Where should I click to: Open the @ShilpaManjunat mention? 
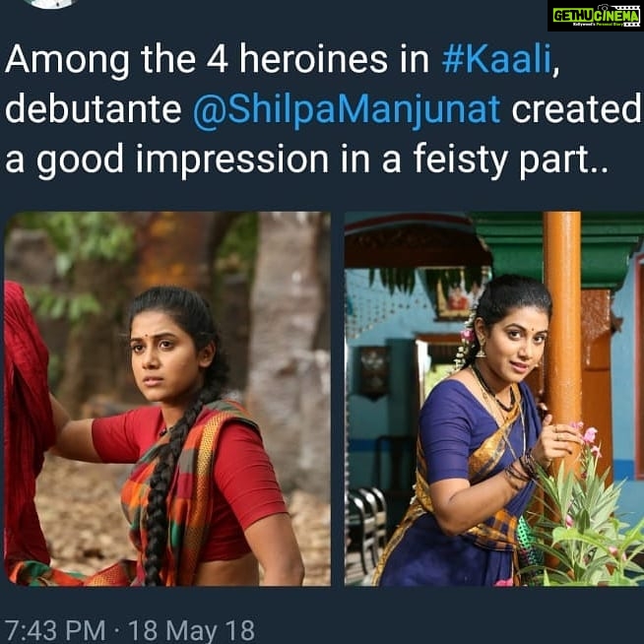347,110
